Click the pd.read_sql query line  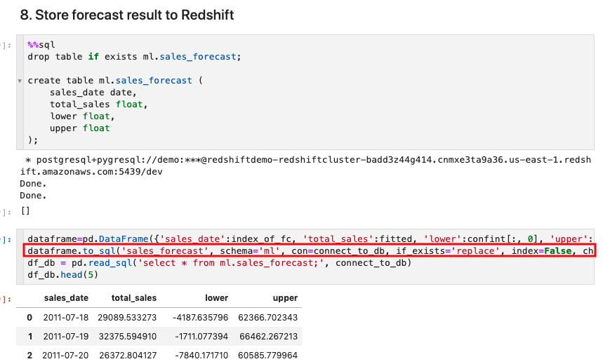(x=218, y=263)
